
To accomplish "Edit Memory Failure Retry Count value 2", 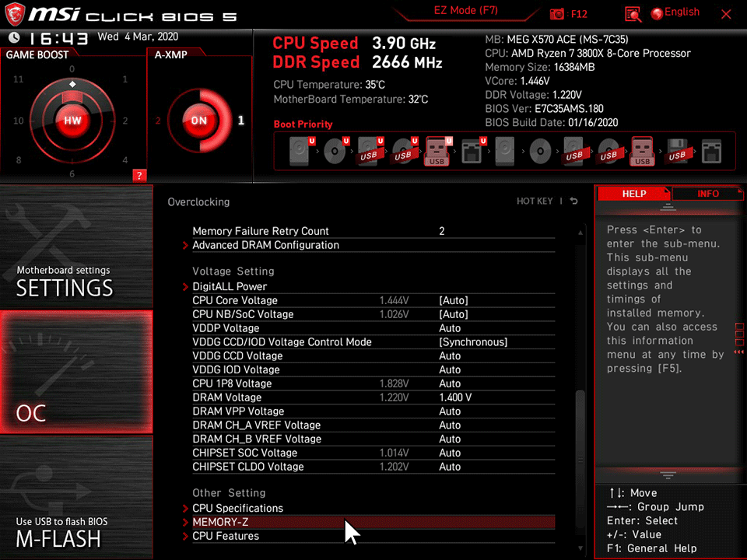I will 442,231.
